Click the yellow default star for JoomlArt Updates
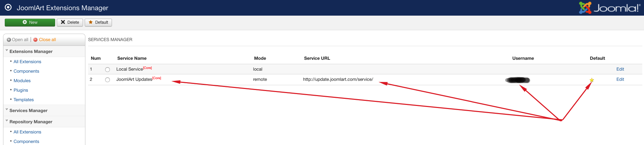Screen dimensions: 644x145 pos(592,80)
